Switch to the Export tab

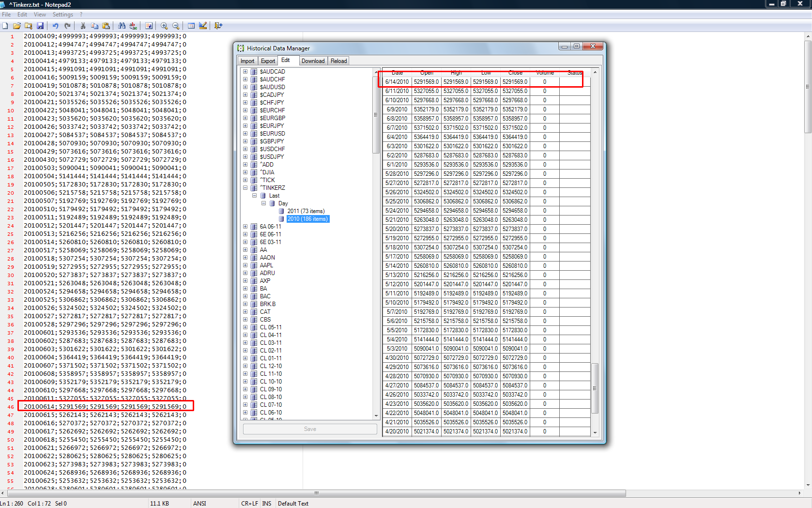(268, 61)
